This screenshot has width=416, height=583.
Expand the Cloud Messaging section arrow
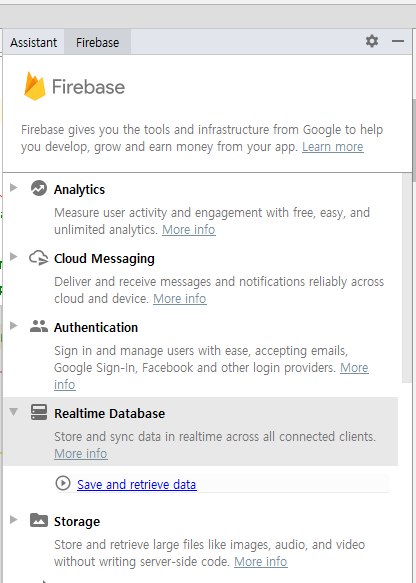click(14, 257)
